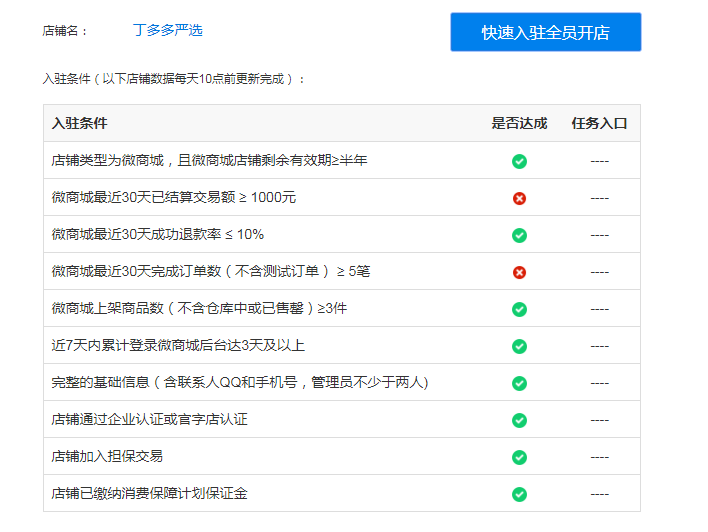The image size is (708, 532).
Task: Click the ---- task entry in 完成订单数 row
Action: click(600, 272)
